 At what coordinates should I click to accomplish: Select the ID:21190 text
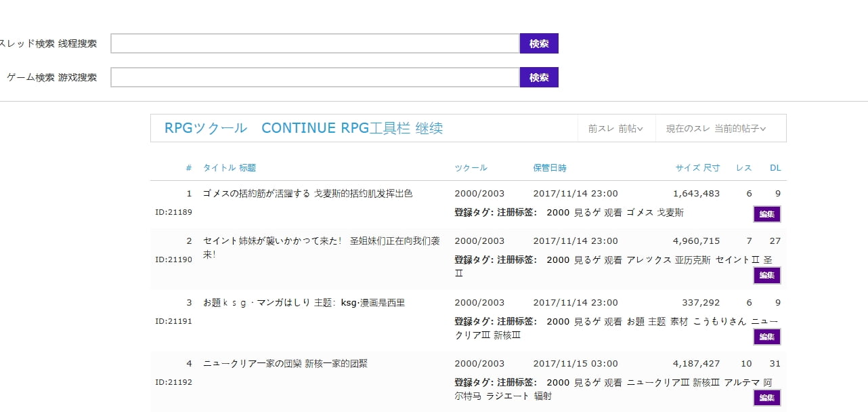point(174,259)
